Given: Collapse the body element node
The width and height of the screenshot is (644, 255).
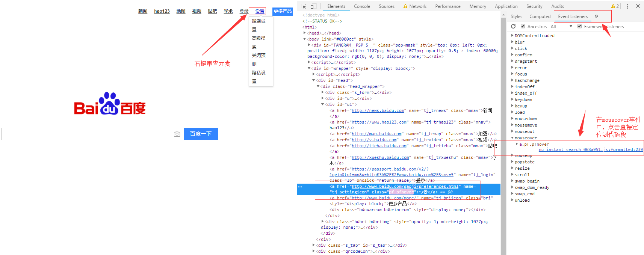Looking at the screenshot, I should (304, 39).
